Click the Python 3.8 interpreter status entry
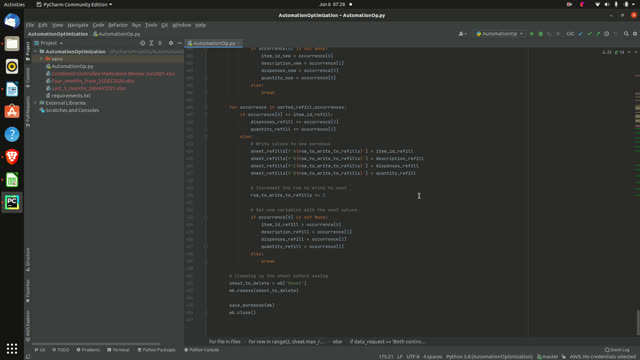Image resolution: width=640 pixels, height=360 pixels. (489, 357)
